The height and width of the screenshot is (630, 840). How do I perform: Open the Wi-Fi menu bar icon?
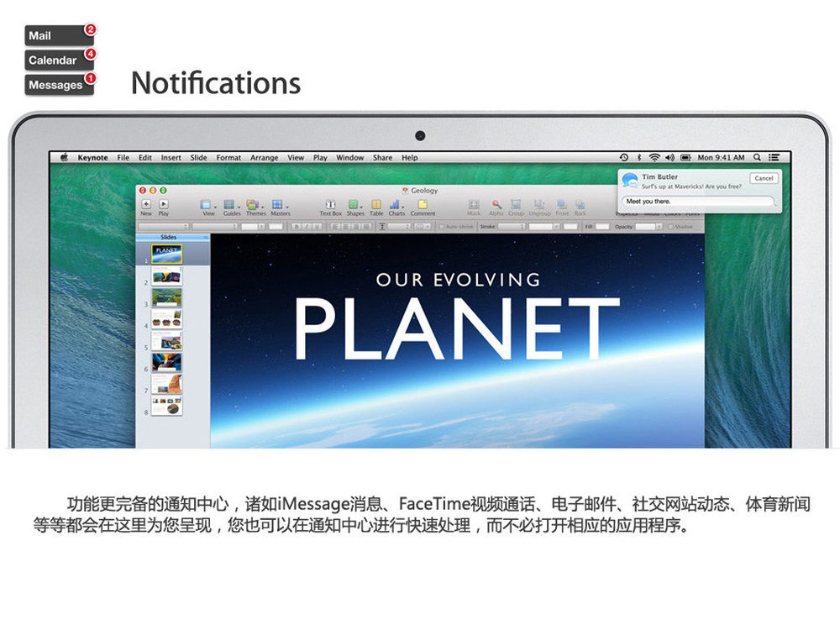pos(654,158)
